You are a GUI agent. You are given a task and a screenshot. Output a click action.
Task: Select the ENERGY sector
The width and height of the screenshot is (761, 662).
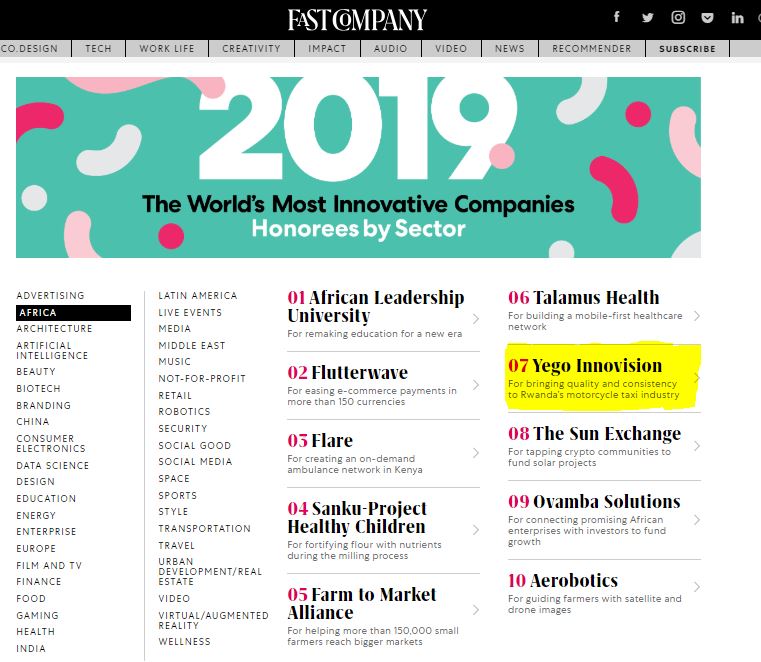click(36, 515)
